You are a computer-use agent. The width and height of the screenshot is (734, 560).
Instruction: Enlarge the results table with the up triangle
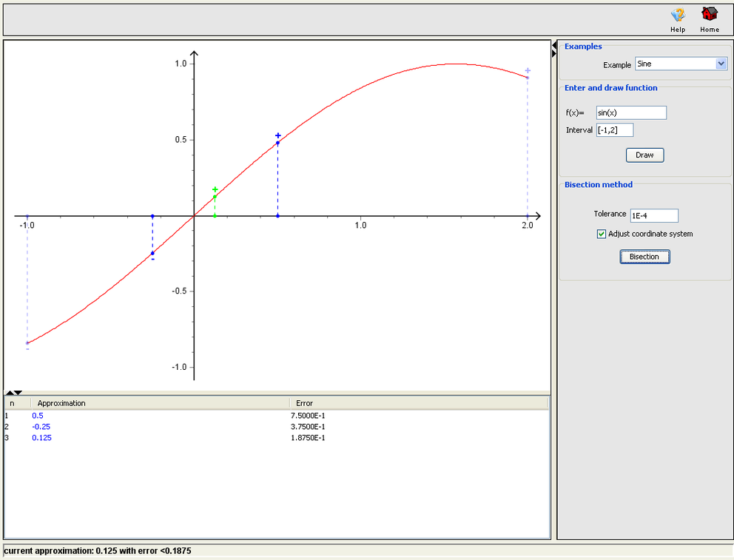click(x=9, y=393)
